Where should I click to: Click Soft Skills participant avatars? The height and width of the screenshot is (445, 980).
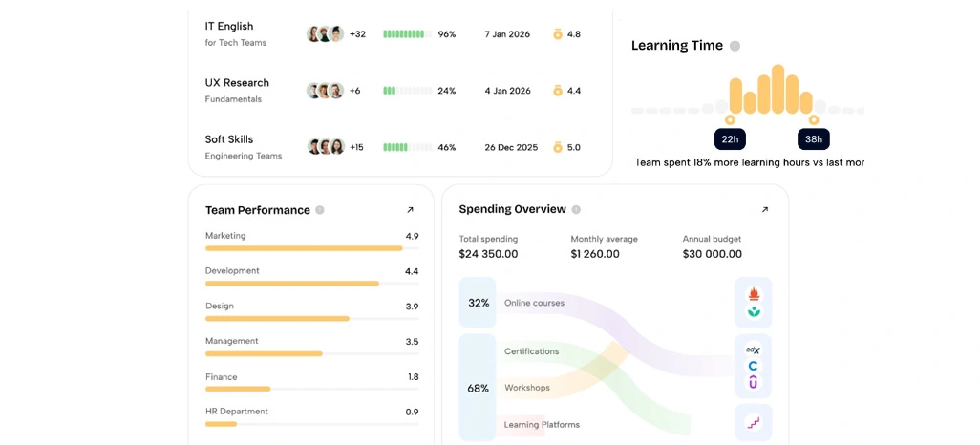326,147
